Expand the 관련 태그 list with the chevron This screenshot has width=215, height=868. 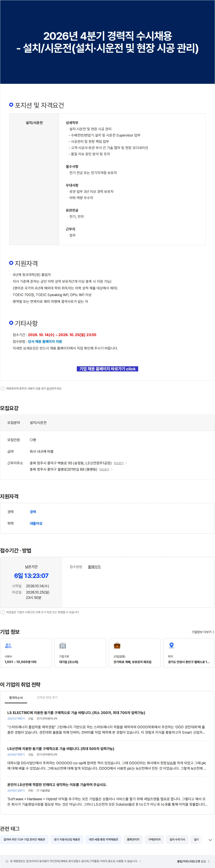pos(210,840)
